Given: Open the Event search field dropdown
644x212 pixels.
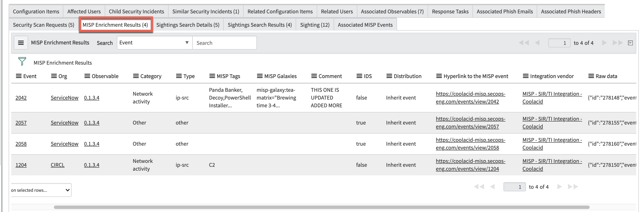Looking at the screenshot, I should point(155,43).
